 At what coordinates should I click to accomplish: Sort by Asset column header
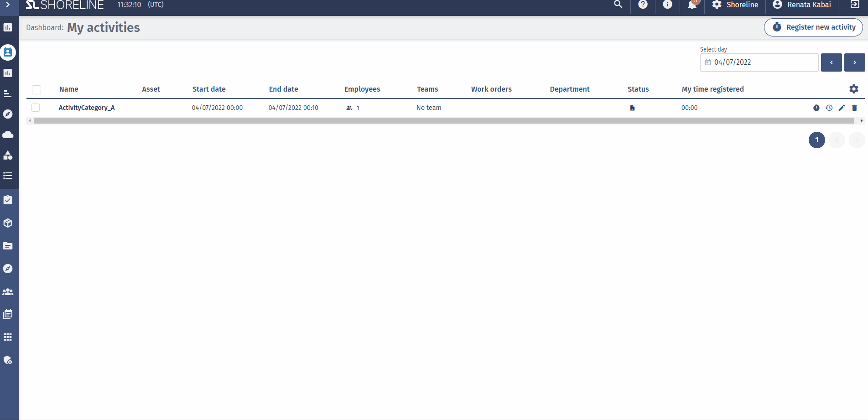pos(151,89)
